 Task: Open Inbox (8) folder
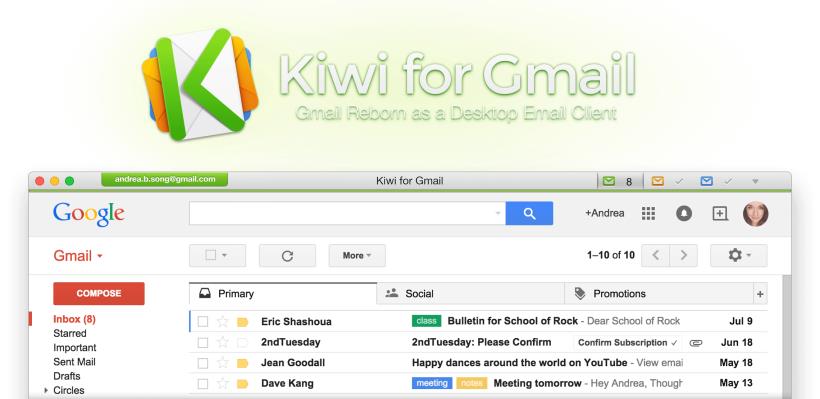[x=74, y=319]
